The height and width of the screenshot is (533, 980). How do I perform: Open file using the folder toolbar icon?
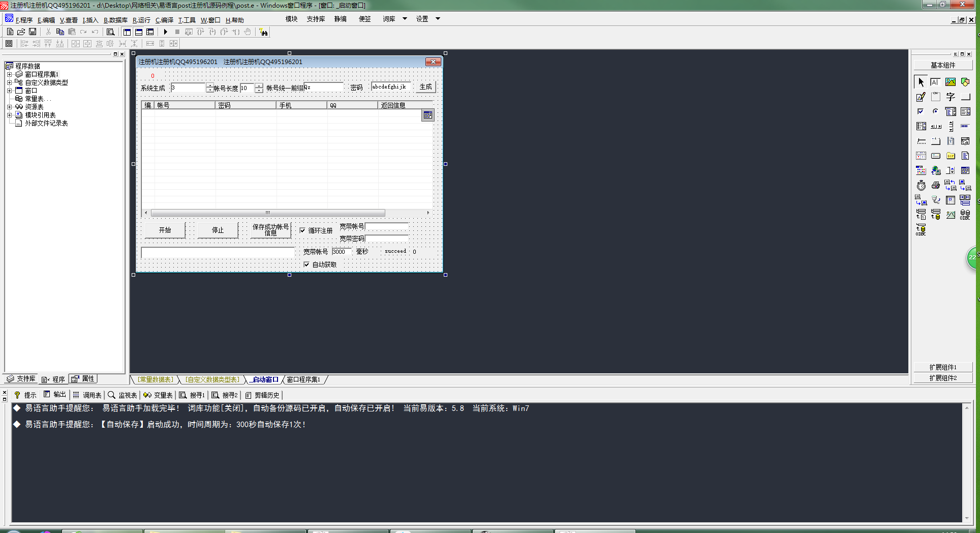pos(21,32)
